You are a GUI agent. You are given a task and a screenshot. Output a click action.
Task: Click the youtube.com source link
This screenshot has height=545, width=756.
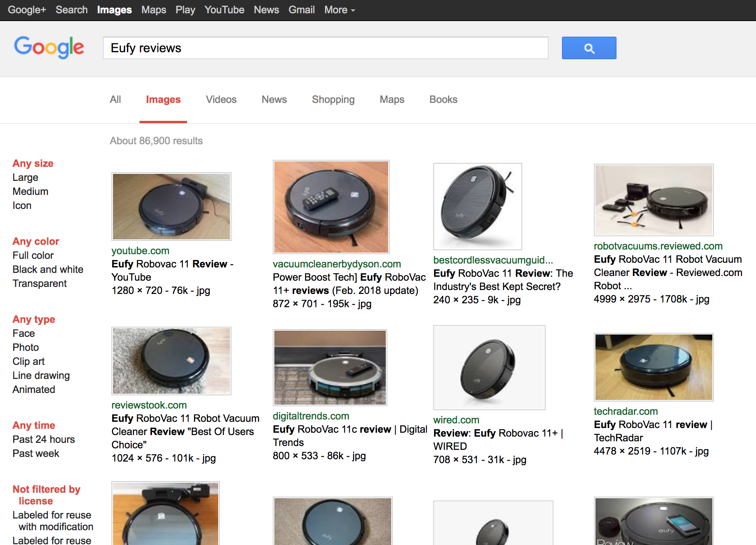140,251
